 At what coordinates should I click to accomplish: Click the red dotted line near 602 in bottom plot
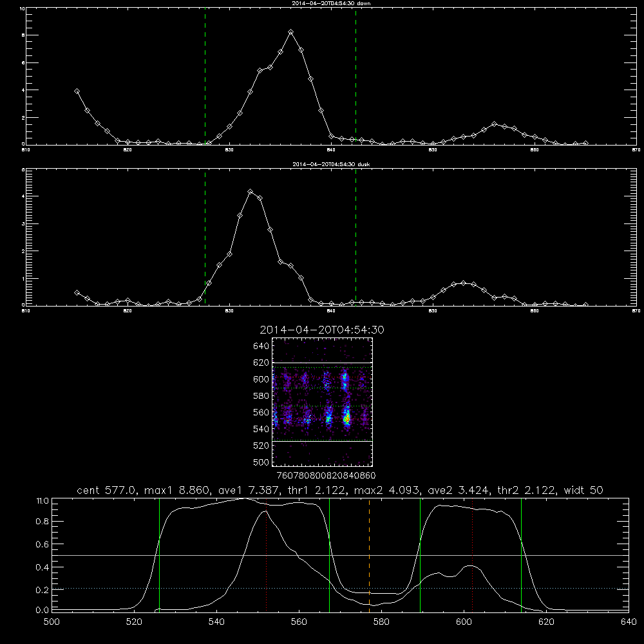[x=472, y=554]
